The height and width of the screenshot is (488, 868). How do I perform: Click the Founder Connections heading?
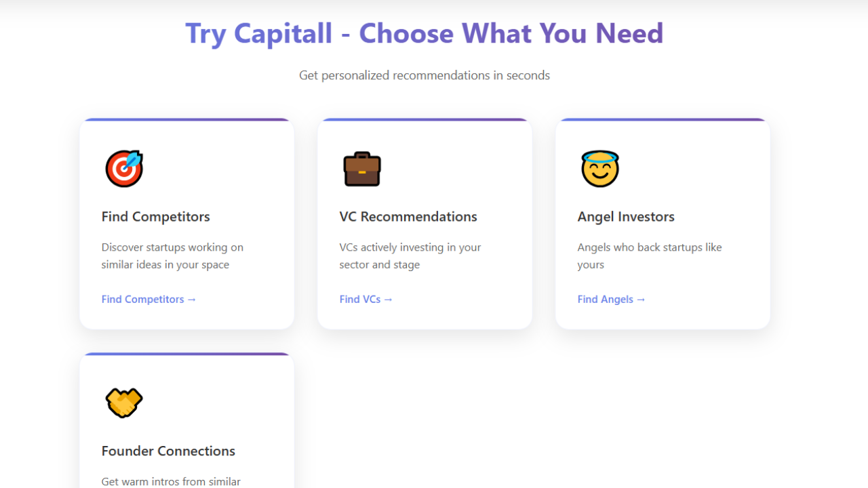click(168, 451)
